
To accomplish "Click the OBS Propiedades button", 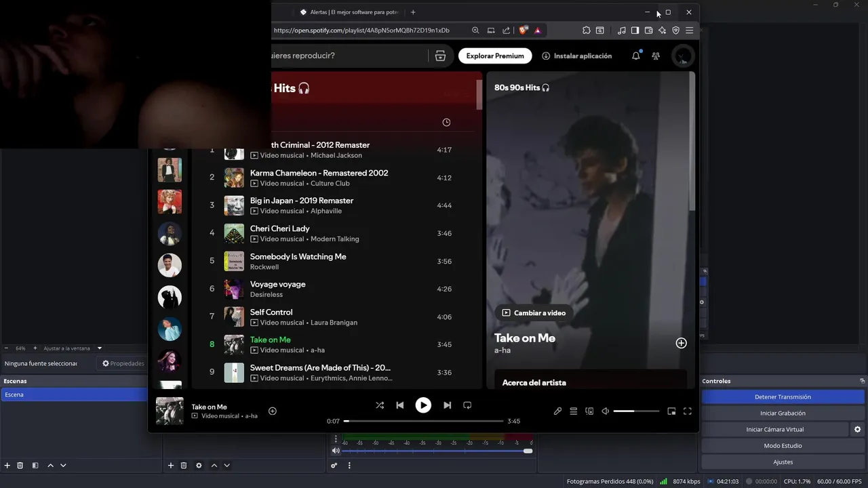I will 123,363.
